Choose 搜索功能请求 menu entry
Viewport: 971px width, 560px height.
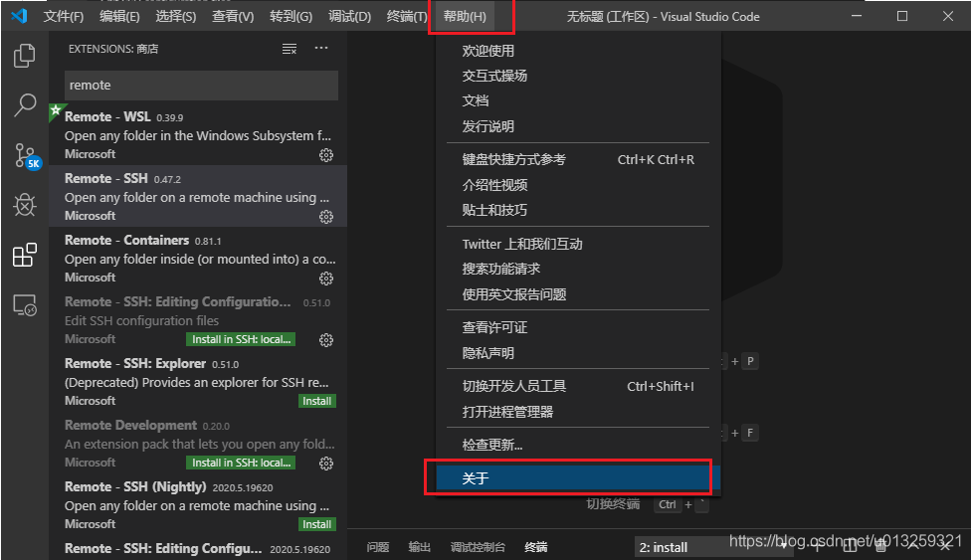coord(578,269)
